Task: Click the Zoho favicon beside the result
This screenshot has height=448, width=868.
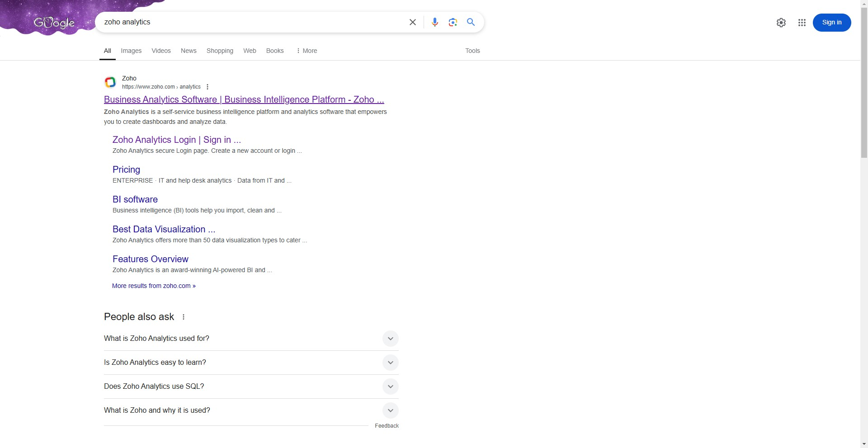Action: coord(110,82)
